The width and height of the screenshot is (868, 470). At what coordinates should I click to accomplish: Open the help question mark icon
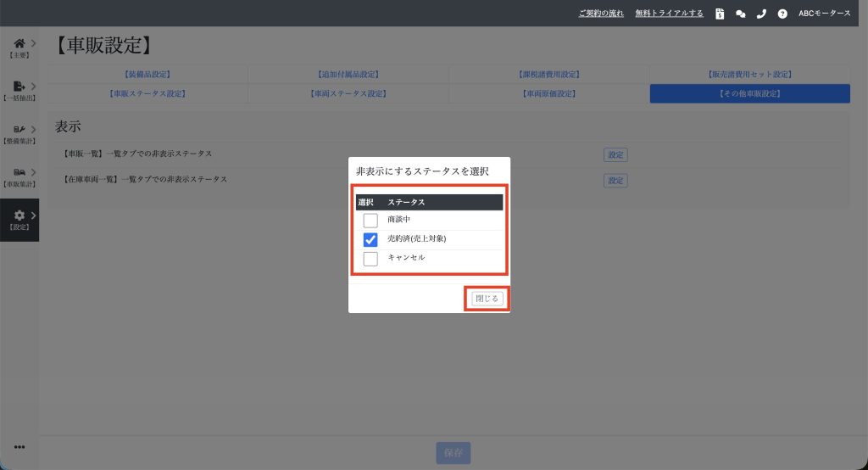(782, 14)
